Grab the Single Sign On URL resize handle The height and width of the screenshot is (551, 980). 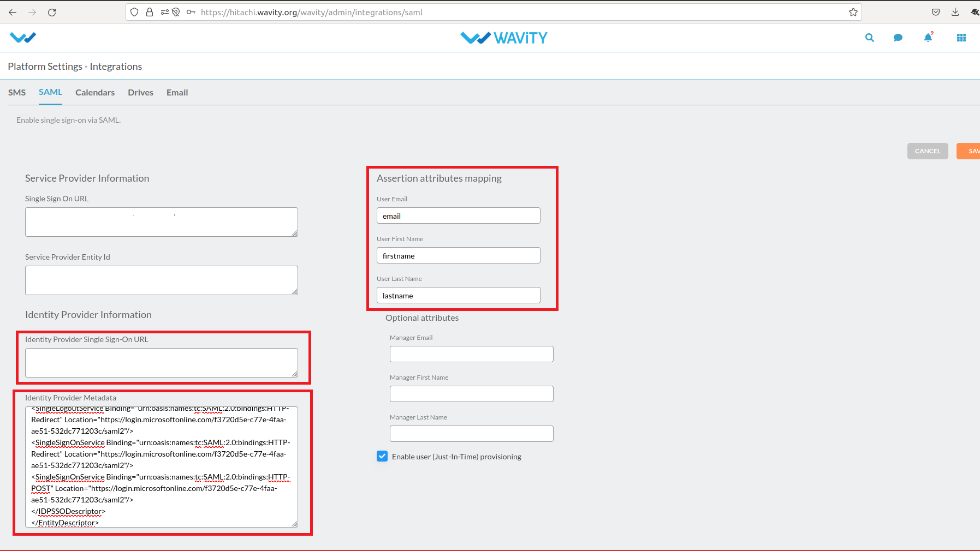coord(294,233)
